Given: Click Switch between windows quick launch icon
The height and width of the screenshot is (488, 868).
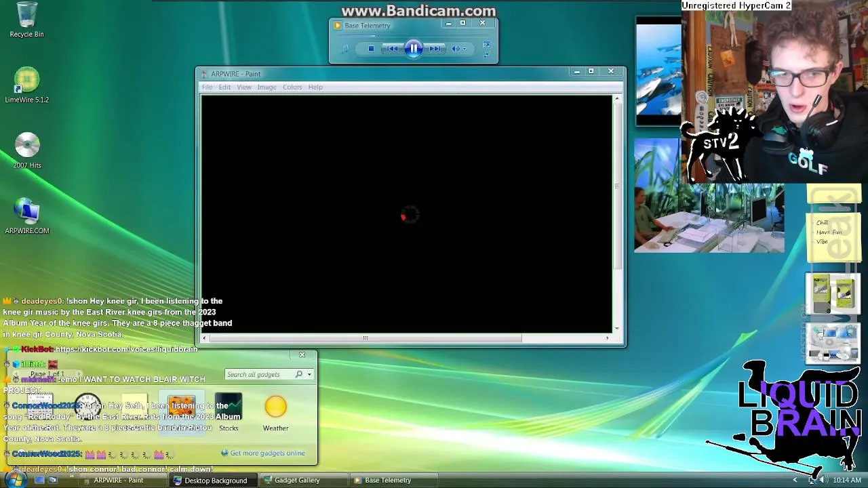Looking at the screenshot, I should (53, 480).
